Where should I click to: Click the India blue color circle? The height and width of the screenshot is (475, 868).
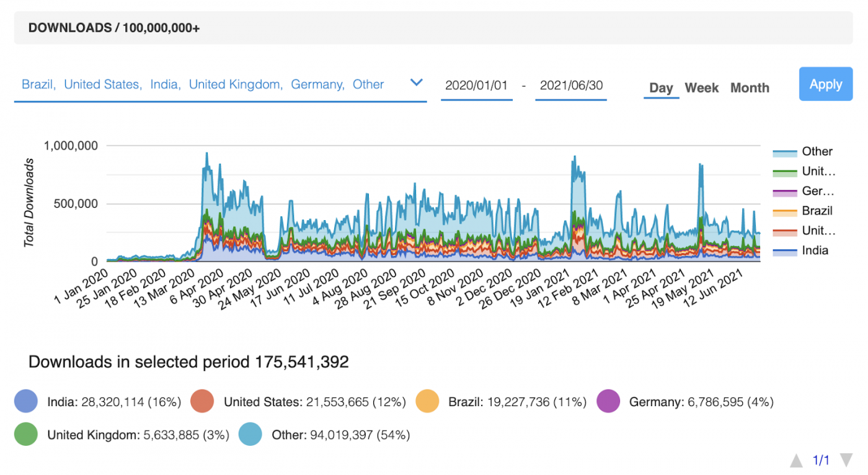tap(25, 401)
